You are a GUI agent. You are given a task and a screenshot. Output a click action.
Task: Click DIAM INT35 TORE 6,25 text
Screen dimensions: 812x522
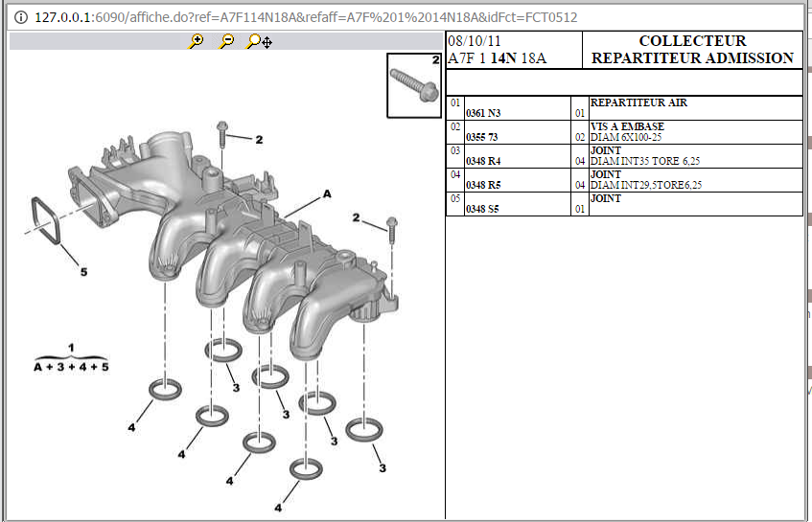(x=645, y=161)
